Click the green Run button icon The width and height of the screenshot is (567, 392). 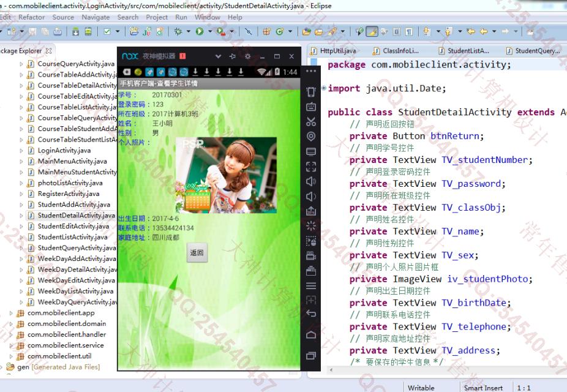point(200,32)
